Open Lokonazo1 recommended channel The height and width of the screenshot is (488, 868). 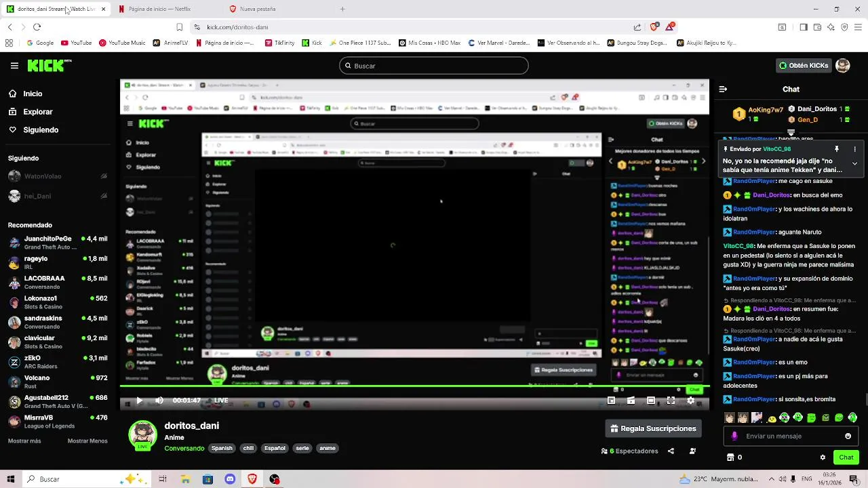tap(58, 302)
